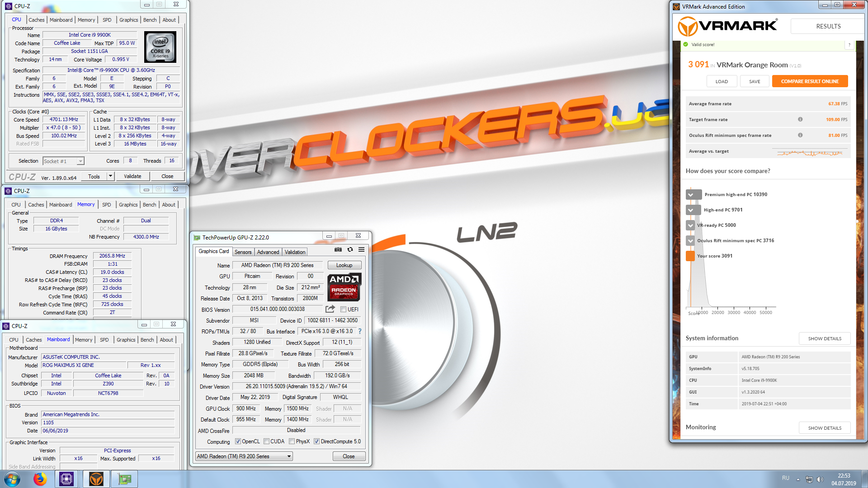Click COMPARE RESULT ONLINE button

(x=810, y=81)
